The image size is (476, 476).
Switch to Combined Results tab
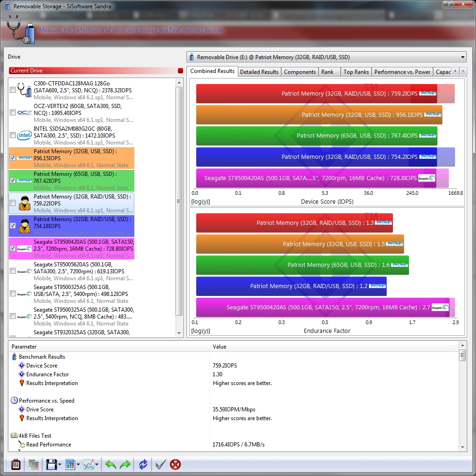point(212,71)
